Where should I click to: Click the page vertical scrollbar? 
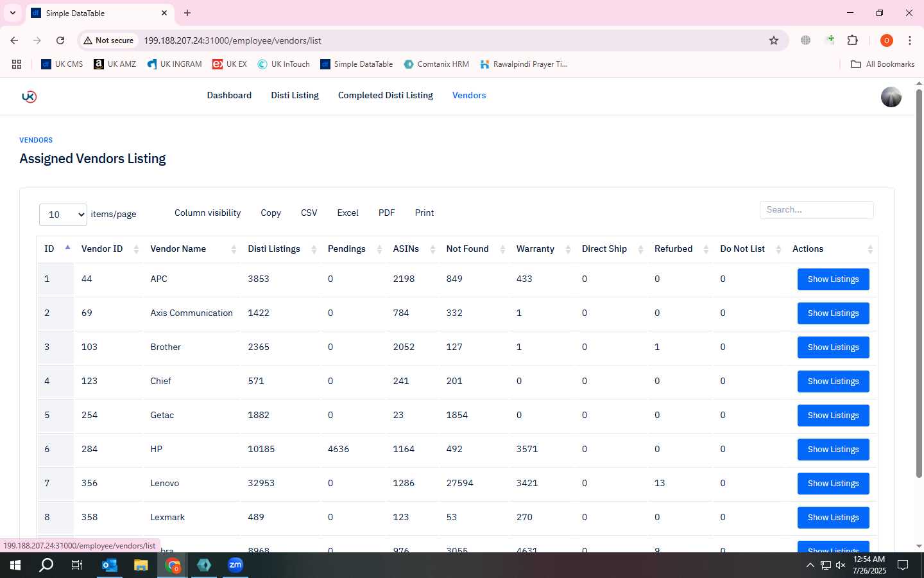(919, 283)
